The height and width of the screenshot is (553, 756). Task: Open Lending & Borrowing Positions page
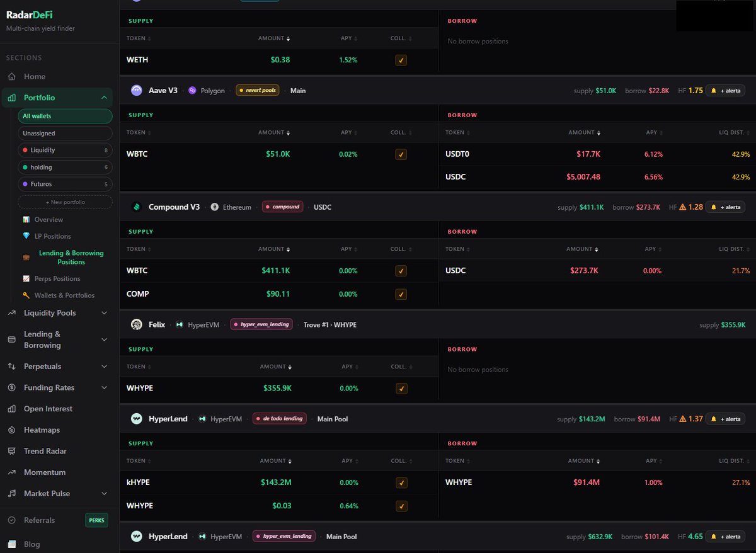[71, 258]
